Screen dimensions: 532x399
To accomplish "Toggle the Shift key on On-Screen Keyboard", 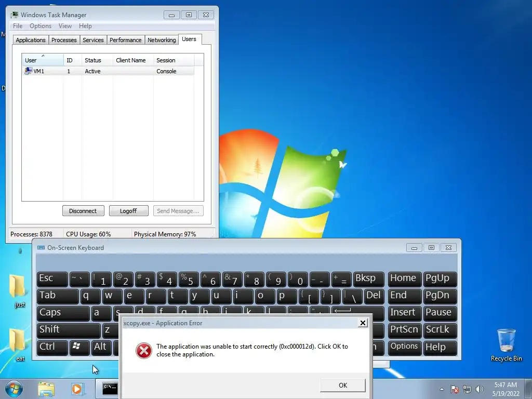I will 69,330.
